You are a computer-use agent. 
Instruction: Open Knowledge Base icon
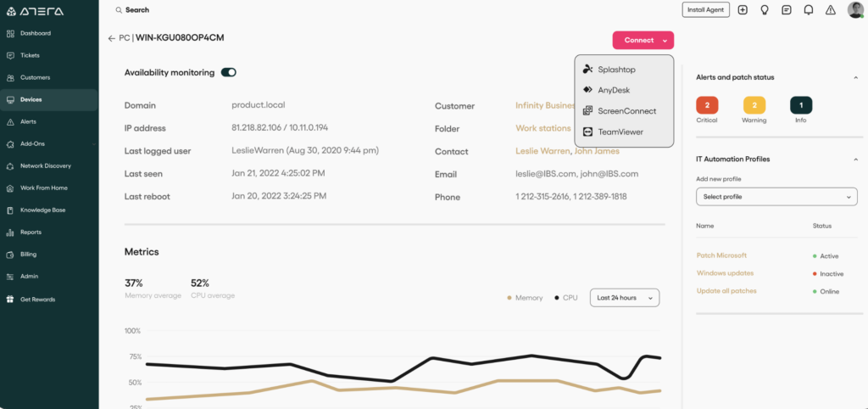tap(10, 210)
